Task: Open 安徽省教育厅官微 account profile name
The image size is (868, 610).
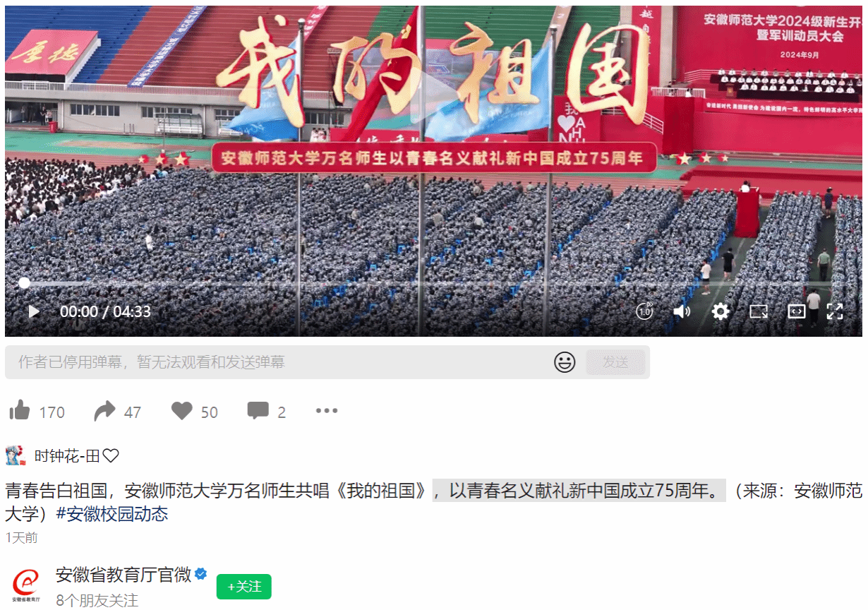Action: pyautogui.click(x=123, y=575)
